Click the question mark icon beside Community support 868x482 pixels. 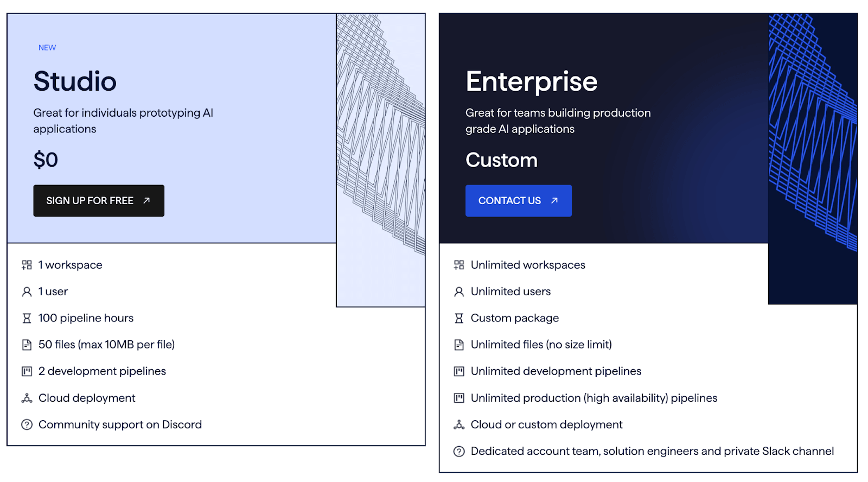(x=27, y=425)
